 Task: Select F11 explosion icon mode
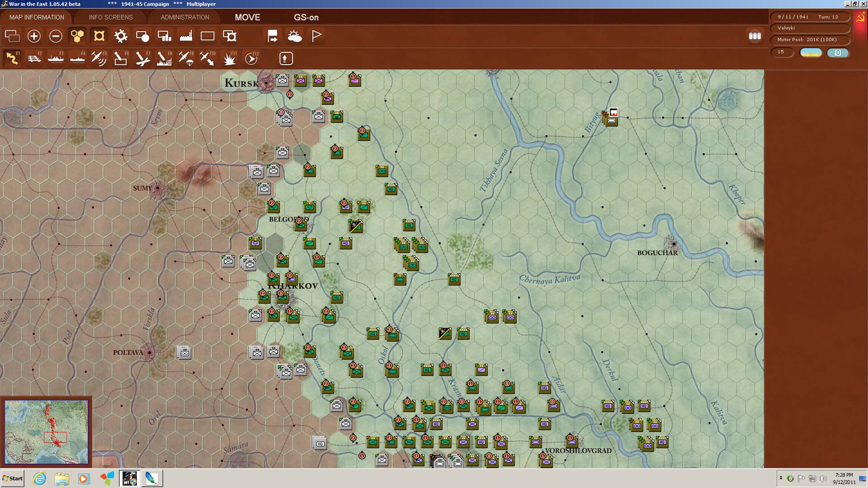coord(230,58)
